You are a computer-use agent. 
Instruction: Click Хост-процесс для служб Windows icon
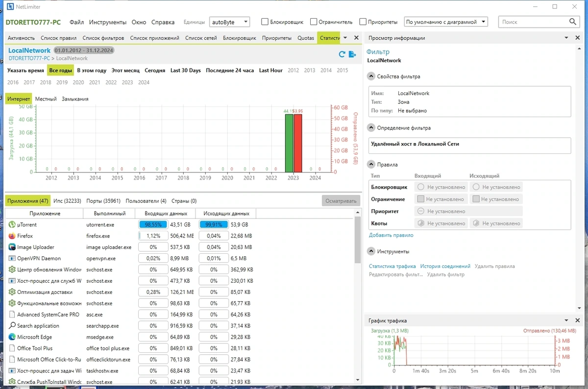[x=12, y=281]
